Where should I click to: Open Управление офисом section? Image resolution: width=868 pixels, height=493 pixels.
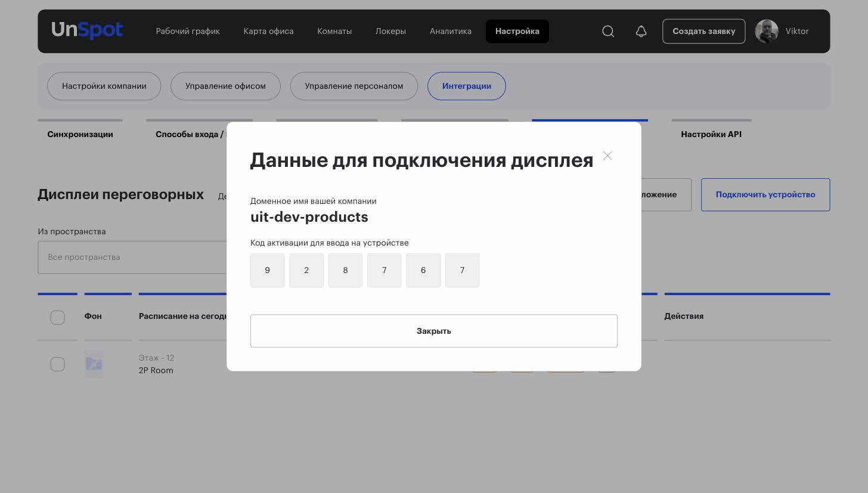point(225,86)
